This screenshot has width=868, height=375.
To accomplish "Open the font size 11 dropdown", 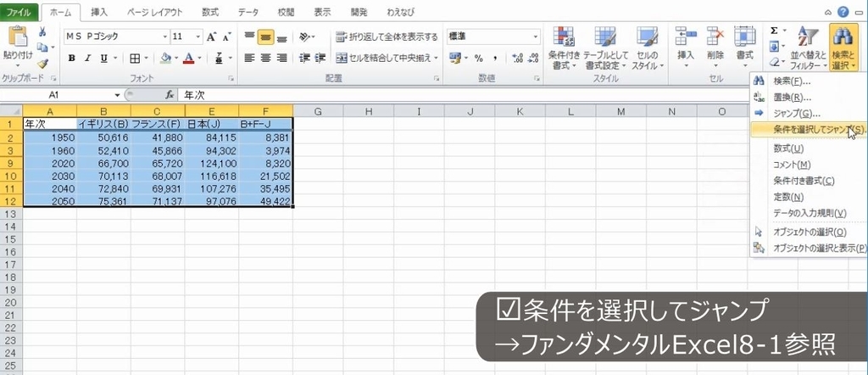I will 198,37.
